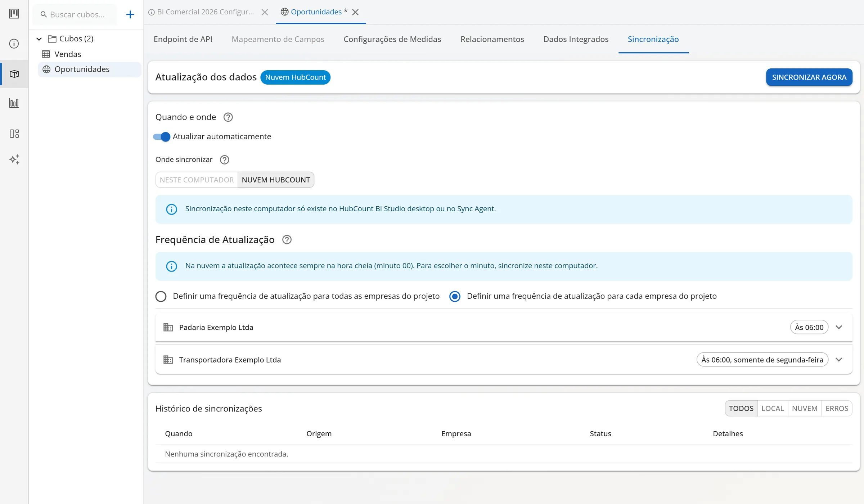Close the Oportunidades tab
Image resolution: width=864 pixels, height=504 pixels.
click(355, 12)
